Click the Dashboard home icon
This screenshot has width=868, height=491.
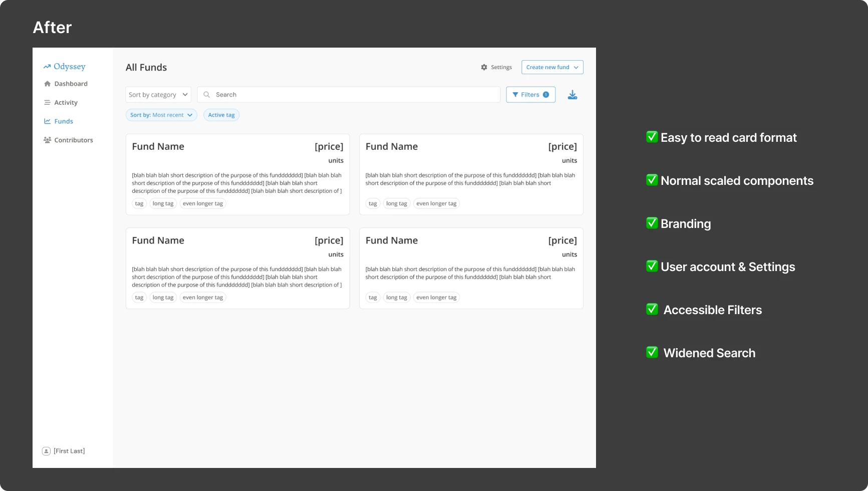47,84
